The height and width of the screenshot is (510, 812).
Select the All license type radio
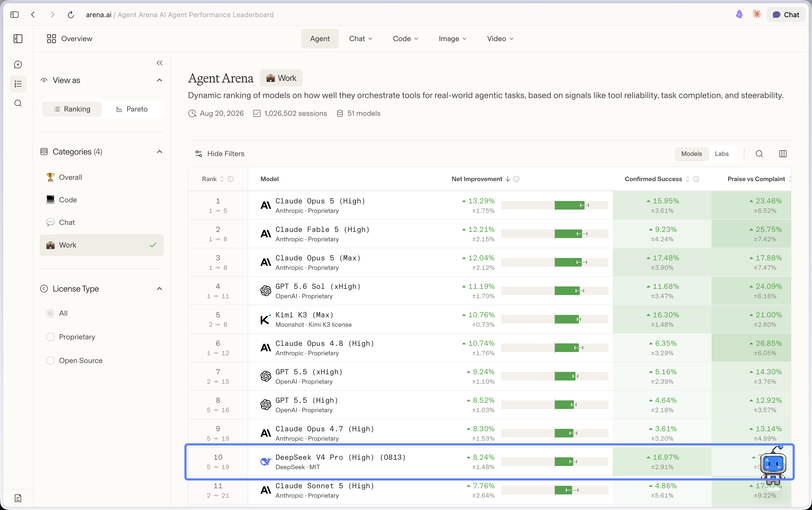click(x=50, y=313)
